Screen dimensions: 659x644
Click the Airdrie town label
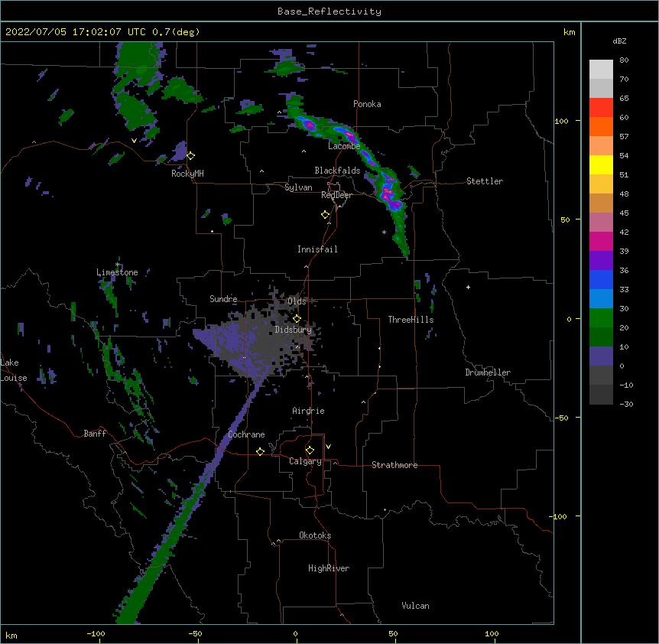(x=308, y=411)
